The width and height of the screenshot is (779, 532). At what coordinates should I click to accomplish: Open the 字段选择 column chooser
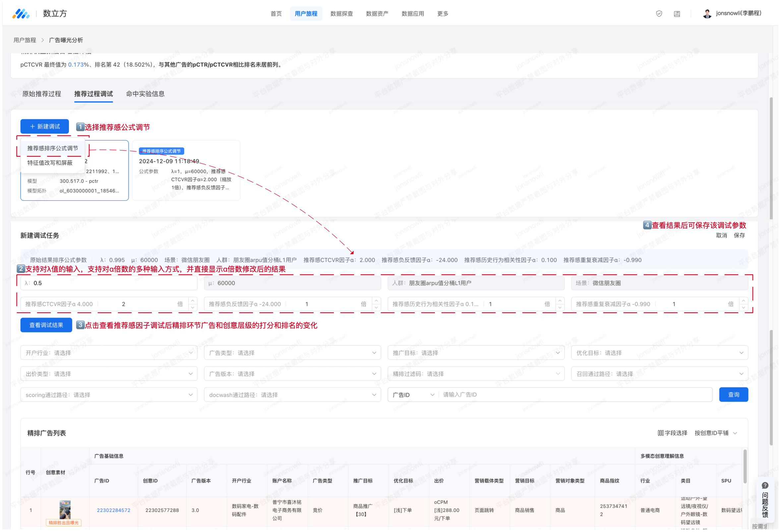(672, 433)
